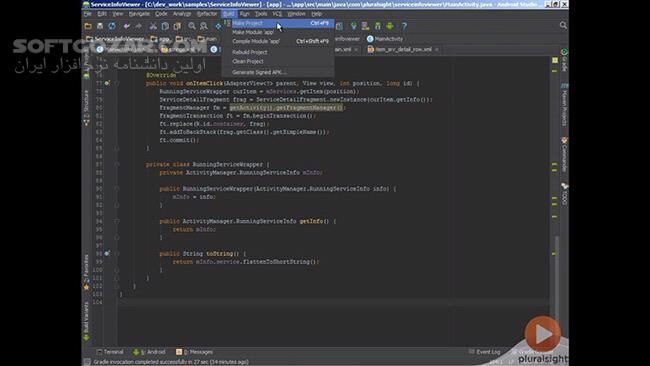Click the override gutter marker near toString

click(107, 253)
